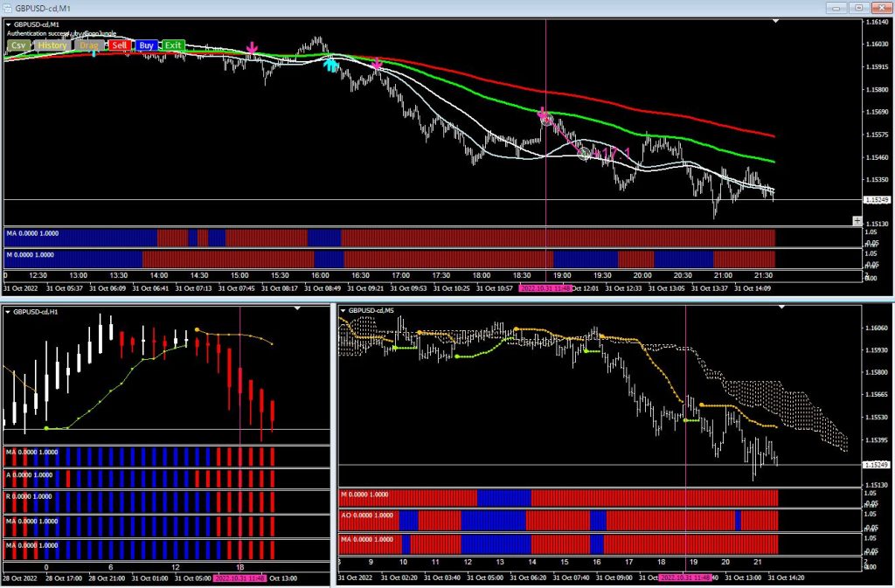This screenshot has width=895, height=588.
Task: Click the red Sell button
Action: (120, 45)
